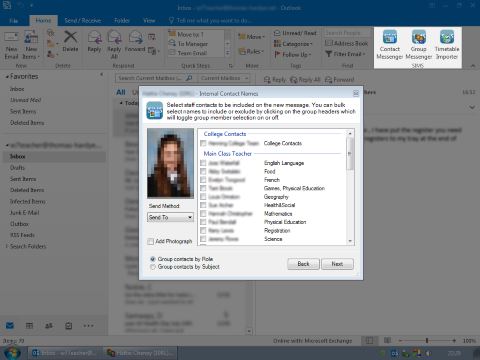Click the Next button in dialog

tap(337, 264)
